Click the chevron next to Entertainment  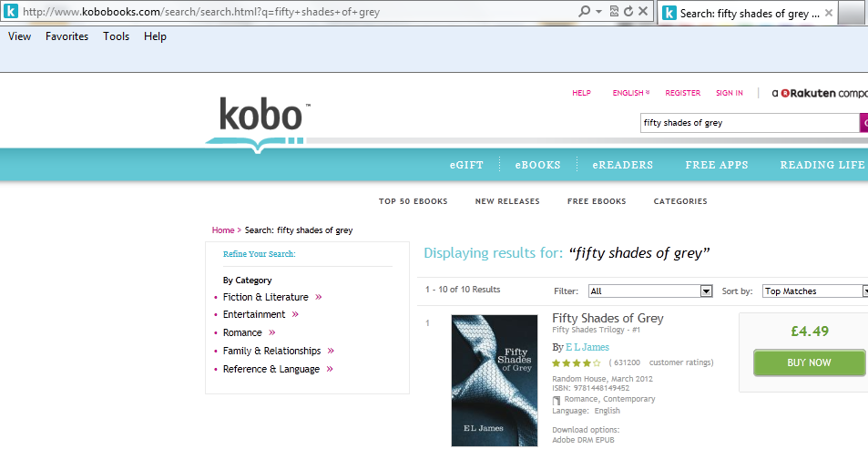295,314
